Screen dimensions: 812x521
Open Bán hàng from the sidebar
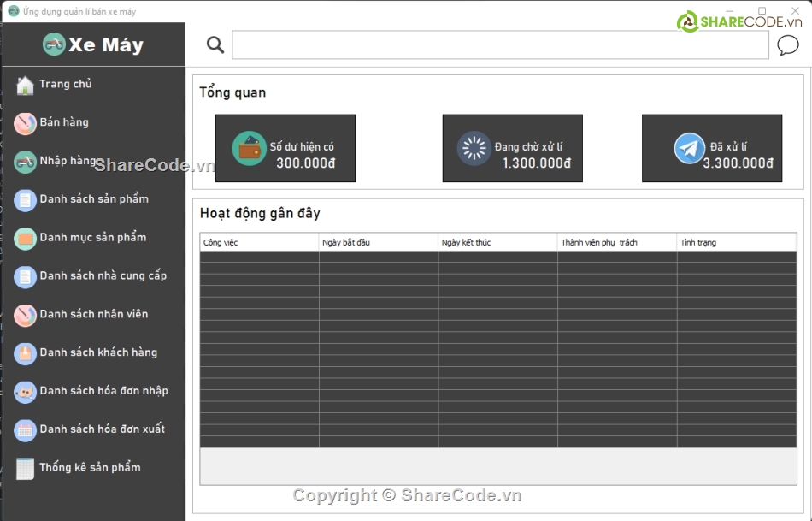[x=64, y=122]
